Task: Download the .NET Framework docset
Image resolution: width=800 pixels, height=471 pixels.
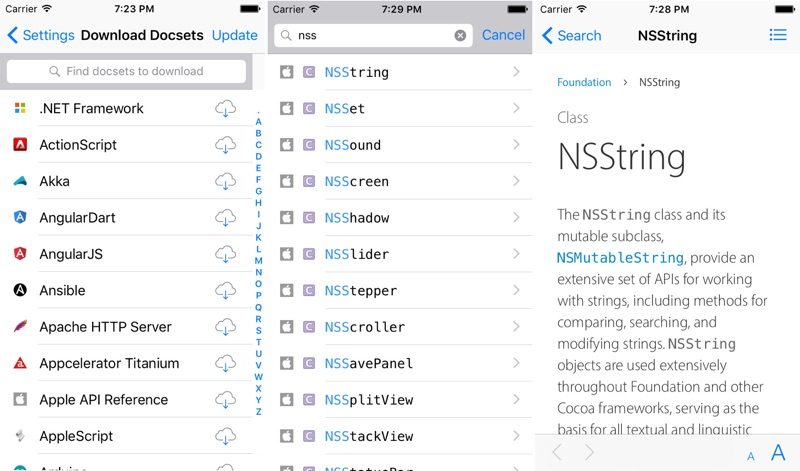Action: click(x=226, y=109)
